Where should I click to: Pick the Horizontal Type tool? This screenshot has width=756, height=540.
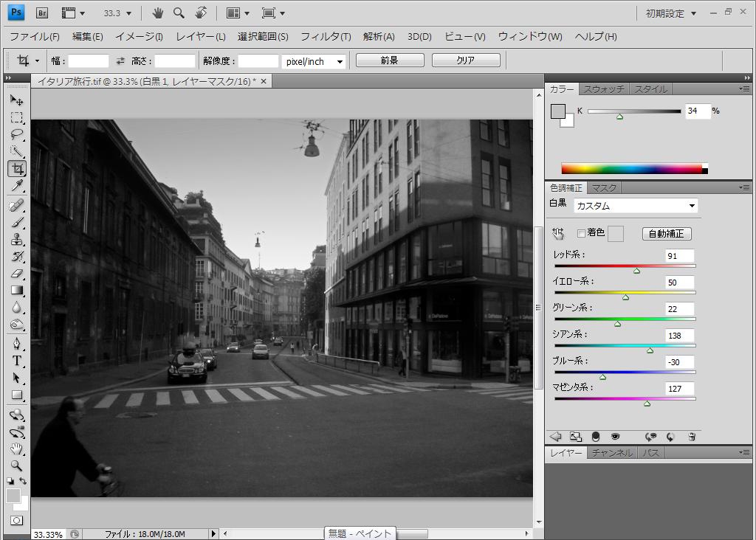click(x=16, y=361)
